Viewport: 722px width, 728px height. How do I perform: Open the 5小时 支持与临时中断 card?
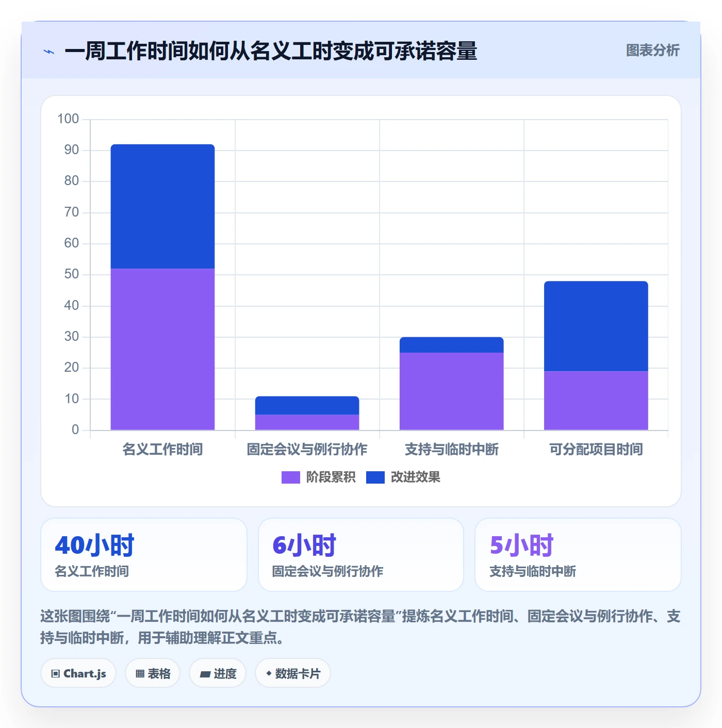click(x=578, y=555)
